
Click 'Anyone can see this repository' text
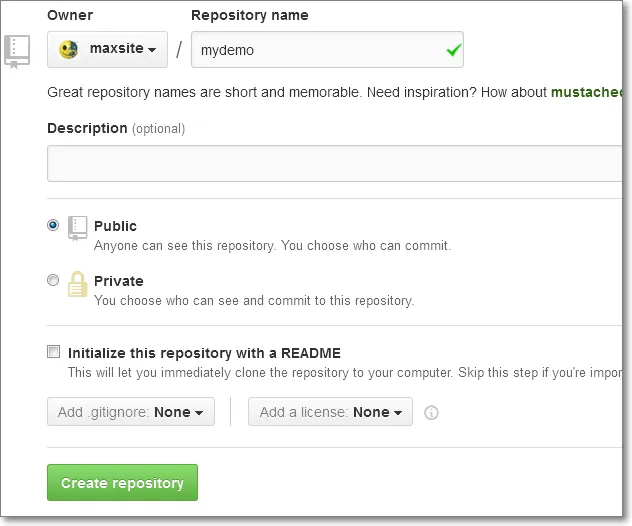pos(272,245)
